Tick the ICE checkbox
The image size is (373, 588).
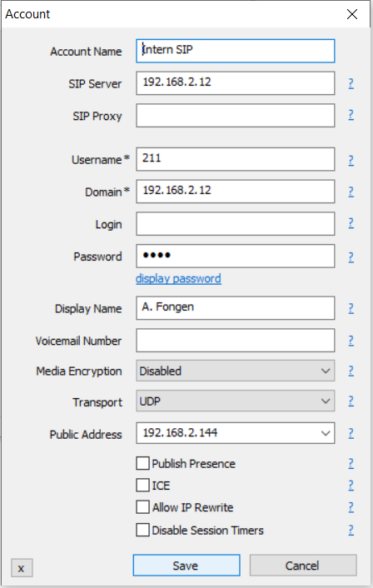click(x=142, y=486)
